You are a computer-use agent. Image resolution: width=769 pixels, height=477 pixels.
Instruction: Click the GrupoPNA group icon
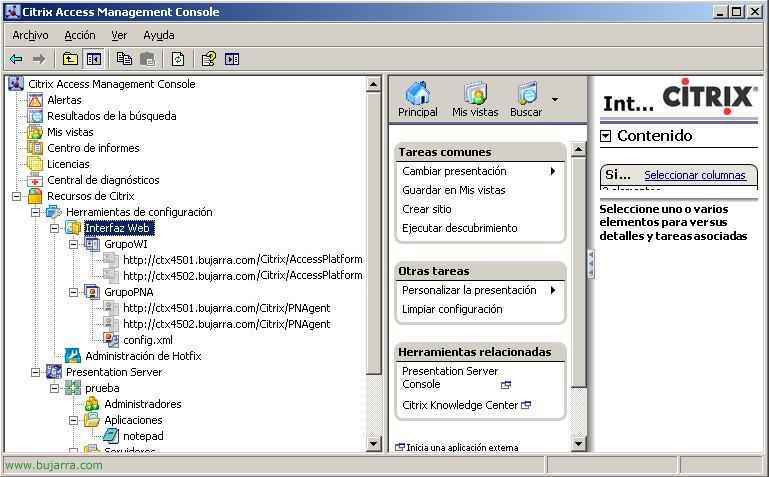pos(92,292)
